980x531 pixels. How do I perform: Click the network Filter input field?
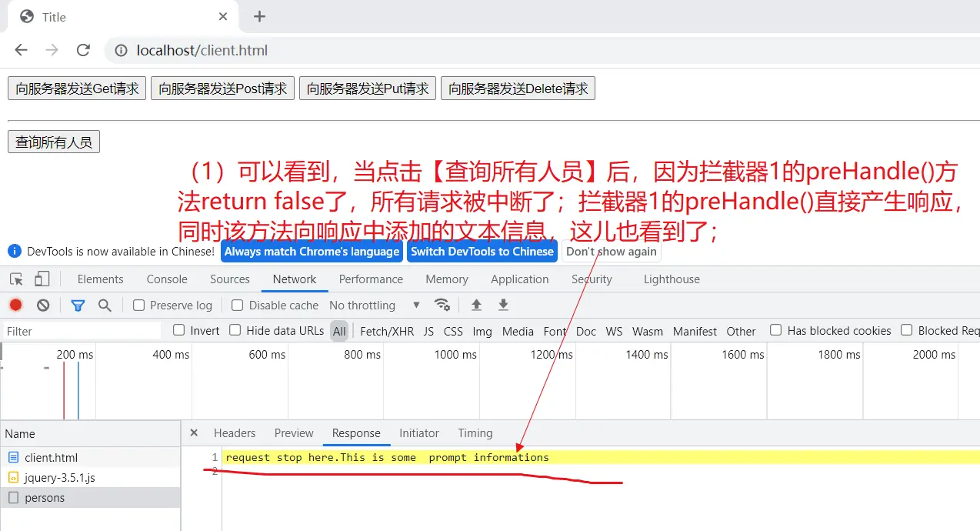[x=82, y=331]
